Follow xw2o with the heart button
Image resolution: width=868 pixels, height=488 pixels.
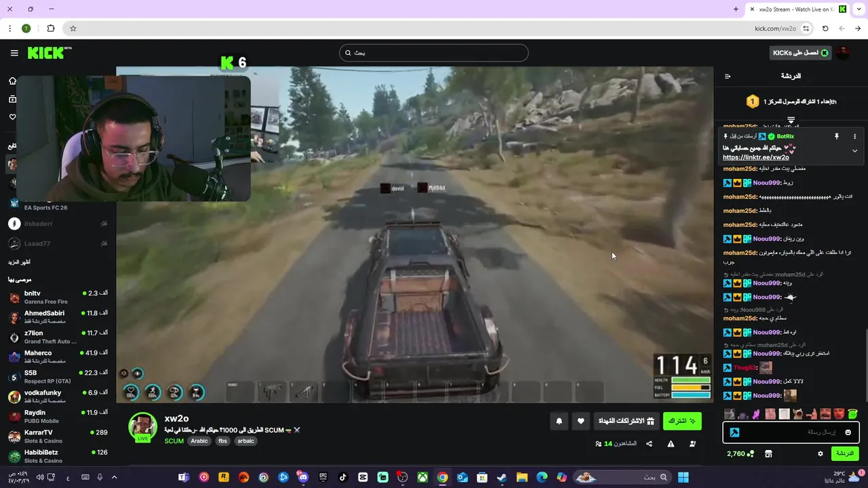point(580,422)
